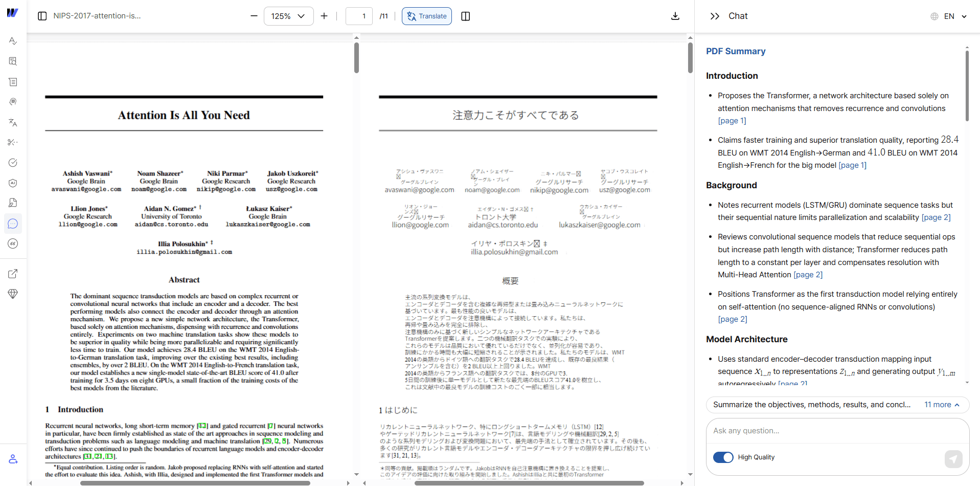
Task: Zoom in with the plus button
Action: point(324,16)
